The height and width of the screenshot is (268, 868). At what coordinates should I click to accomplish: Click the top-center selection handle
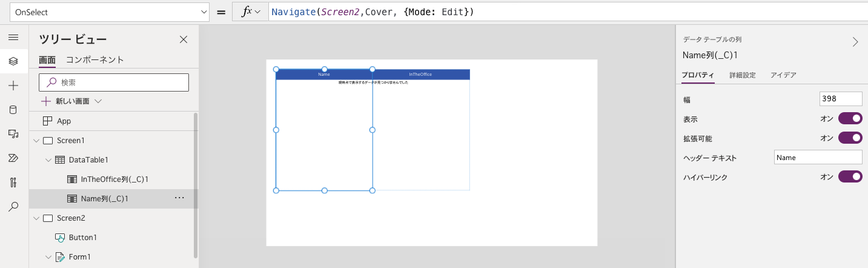(x=325, y=69)
